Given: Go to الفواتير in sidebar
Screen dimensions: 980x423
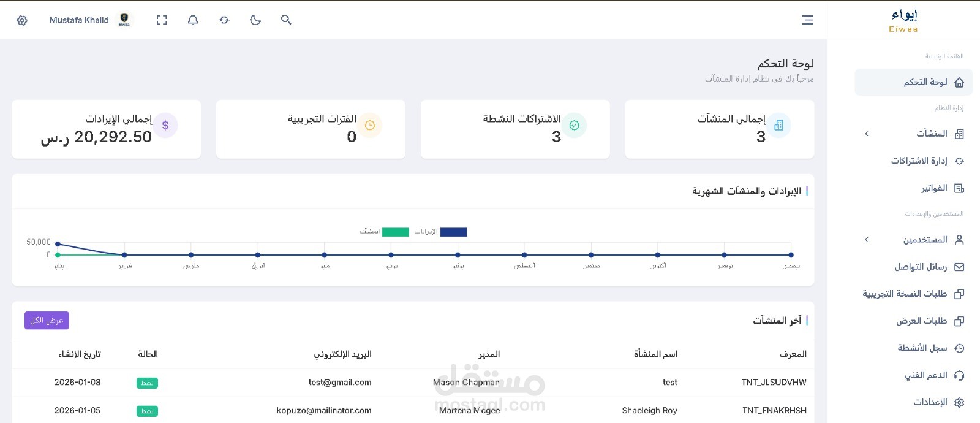Looking at the screenshot, I should pos(934,188).
